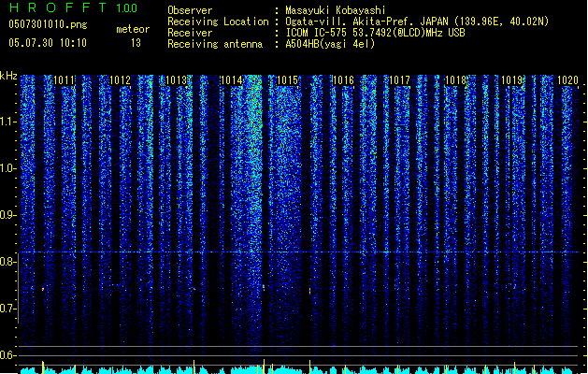
Task: Click the Observer label
Action: tap(190, 10)
